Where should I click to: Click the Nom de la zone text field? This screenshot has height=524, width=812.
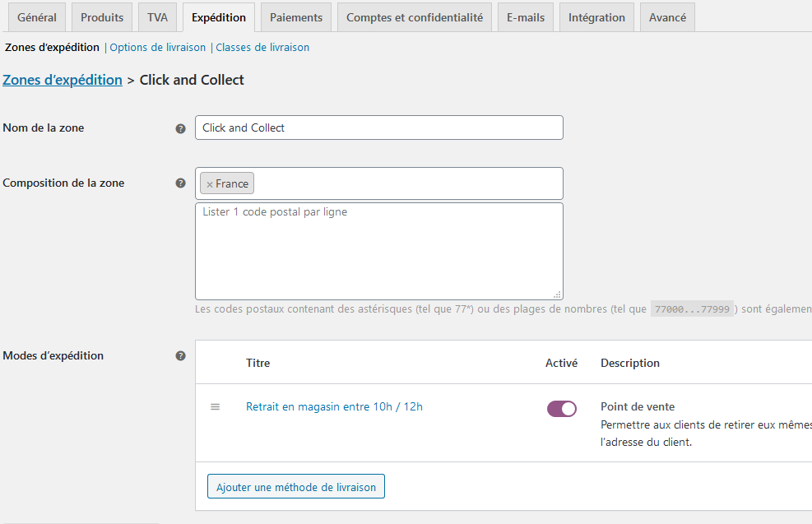379,128
